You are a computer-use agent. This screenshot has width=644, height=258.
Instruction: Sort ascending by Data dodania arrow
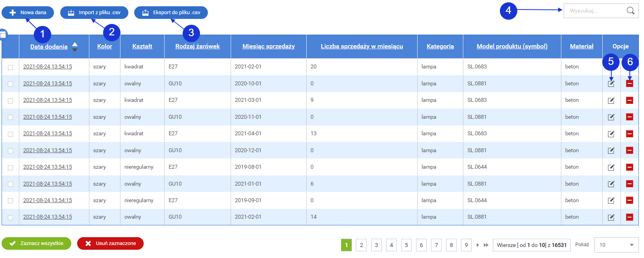point(75,44)
